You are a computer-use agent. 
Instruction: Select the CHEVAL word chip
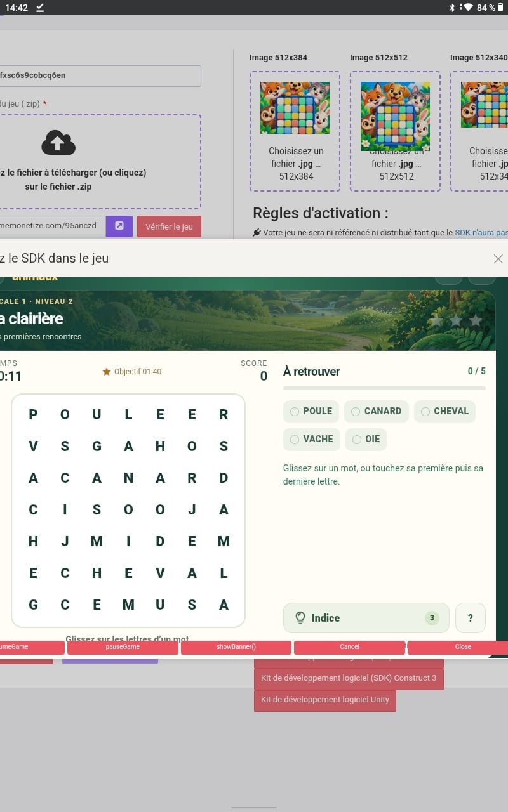[x=444, y=411]
